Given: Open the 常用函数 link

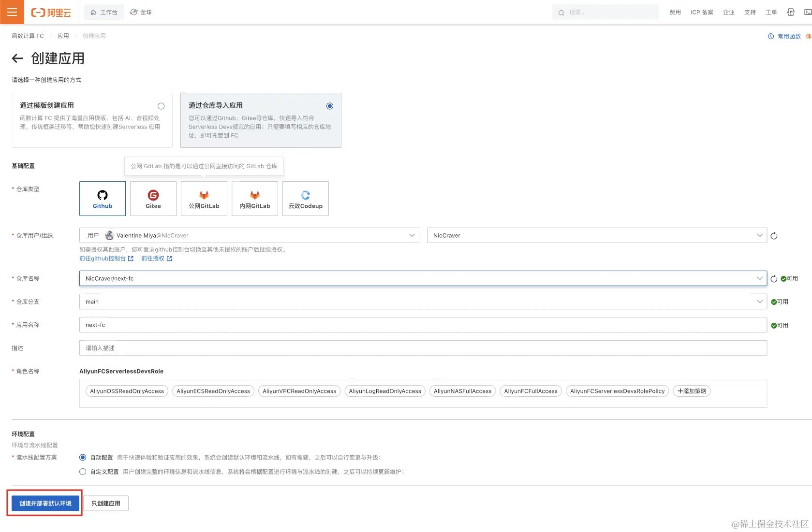Looking at the screenshot, I should pyautogui.click(x=789, y=36).
